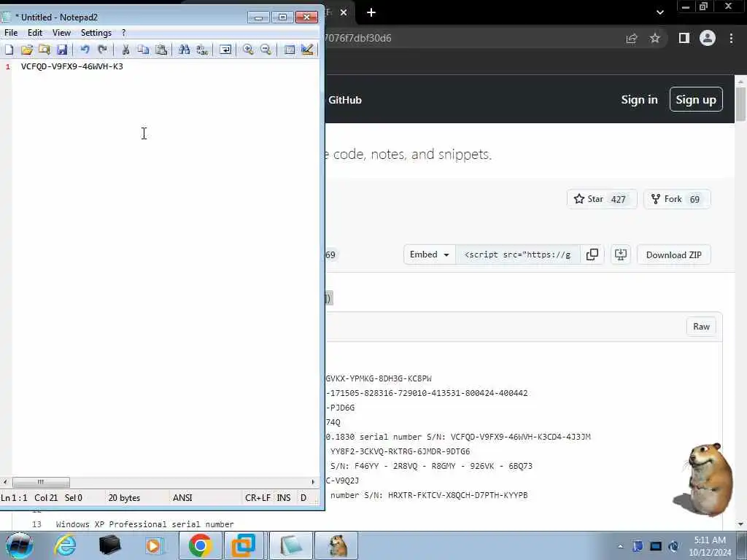Click the Browse/find file icon in Notepad2 toolbar
Screen dimensions: 747x560
(x=44, y=50)
